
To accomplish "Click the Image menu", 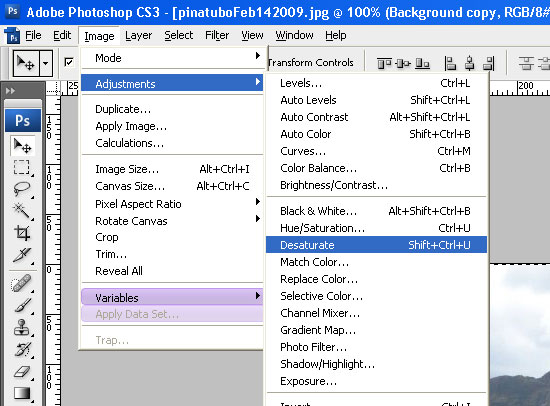I will click(99, 35).
